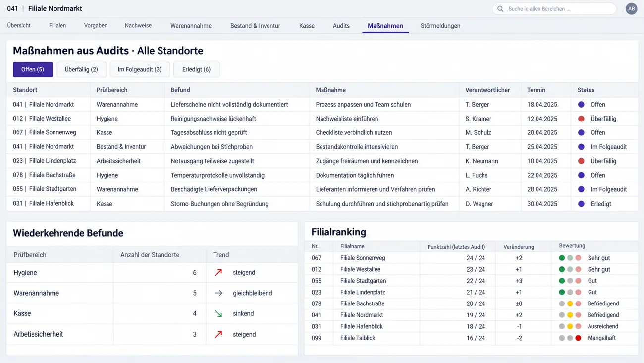The height and width of the screenshot is (363, 644).
Task: Click 'Dokumentation täglich führen' measure
Action: (x=355, y=175)
